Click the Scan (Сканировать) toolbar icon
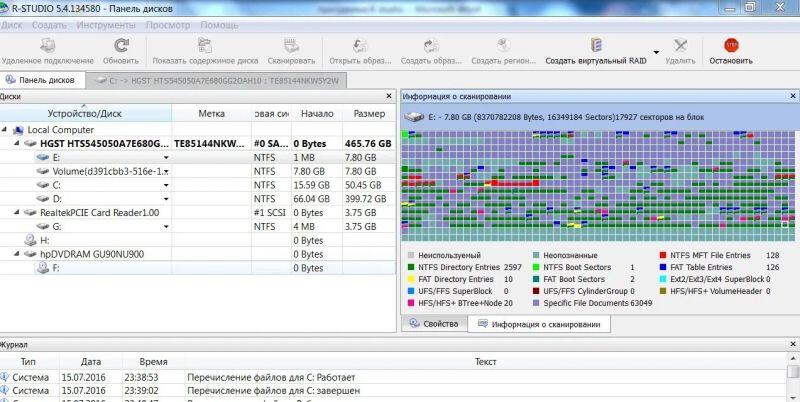 290,46
